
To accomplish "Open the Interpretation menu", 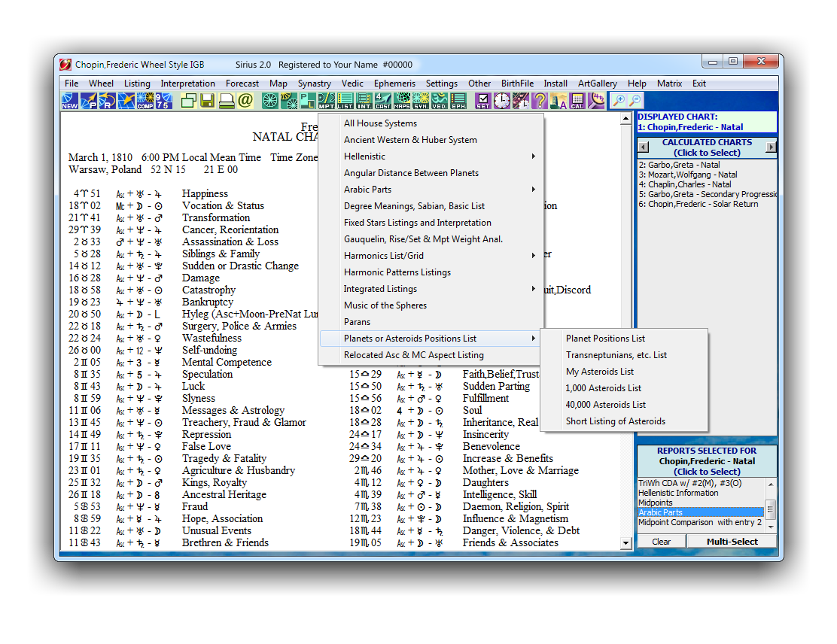I will tap(188, 84).
